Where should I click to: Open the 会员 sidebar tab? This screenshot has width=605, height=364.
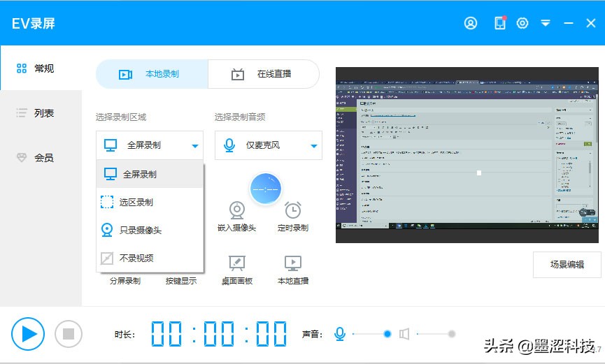(41, 157)
